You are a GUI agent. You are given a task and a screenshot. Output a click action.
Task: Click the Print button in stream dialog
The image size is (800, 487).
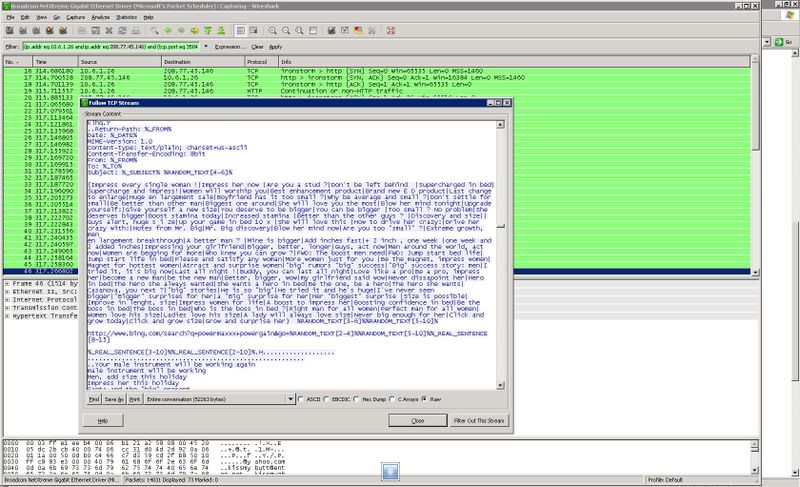click(134, 399)
